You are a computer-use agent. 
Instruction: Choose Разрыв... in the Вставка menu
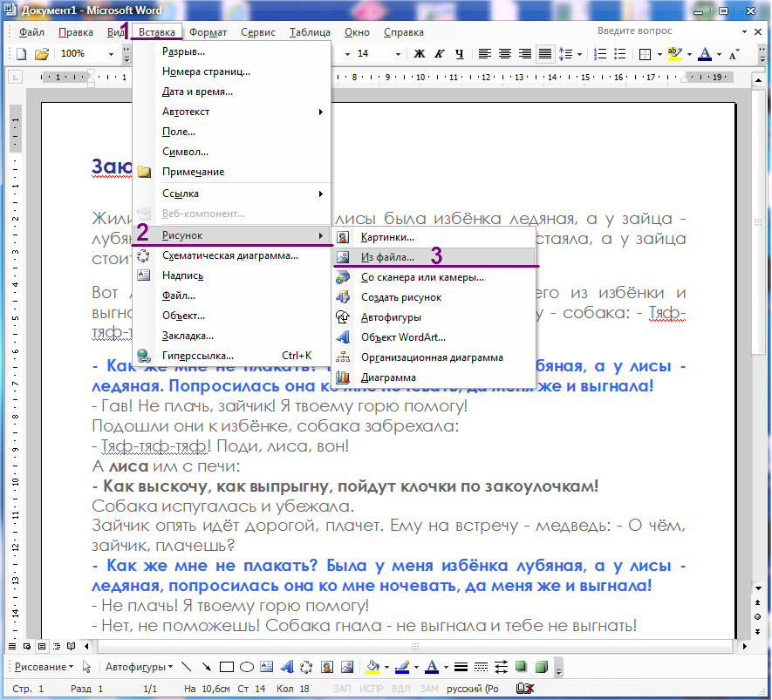[x=231, y=51]
